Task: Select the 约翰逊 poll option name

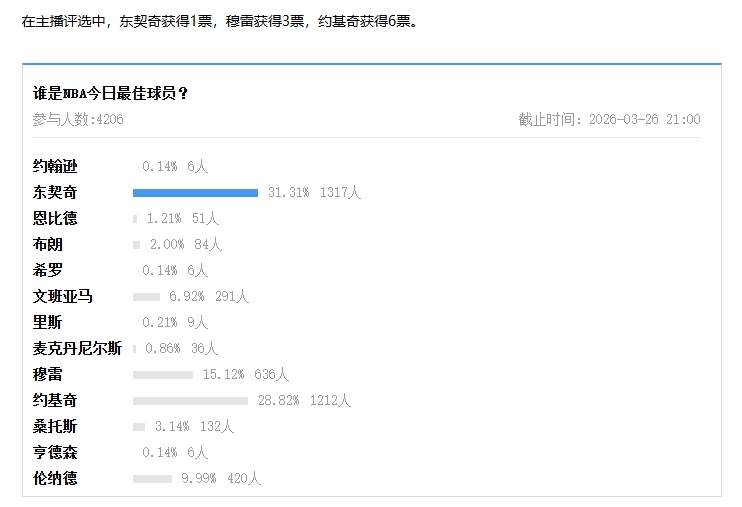Action: click(x=55, y=166)
